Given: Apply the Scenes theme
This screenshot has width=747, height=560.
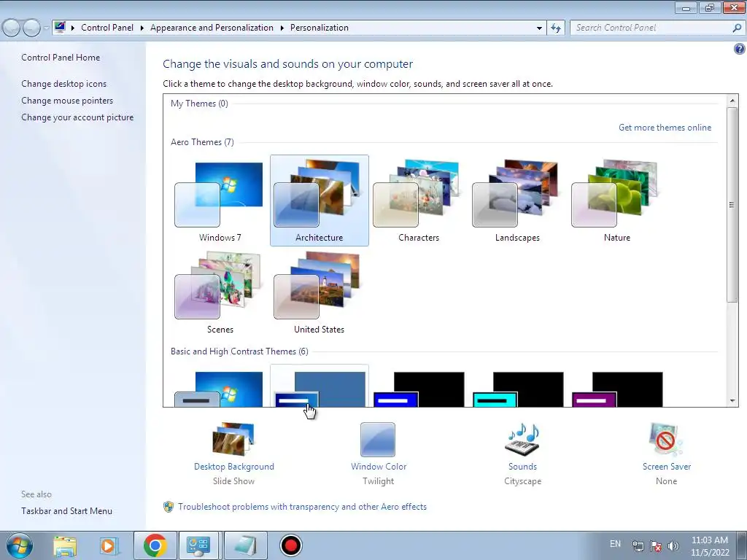Looking at the screenshot, I should point(220,292).
